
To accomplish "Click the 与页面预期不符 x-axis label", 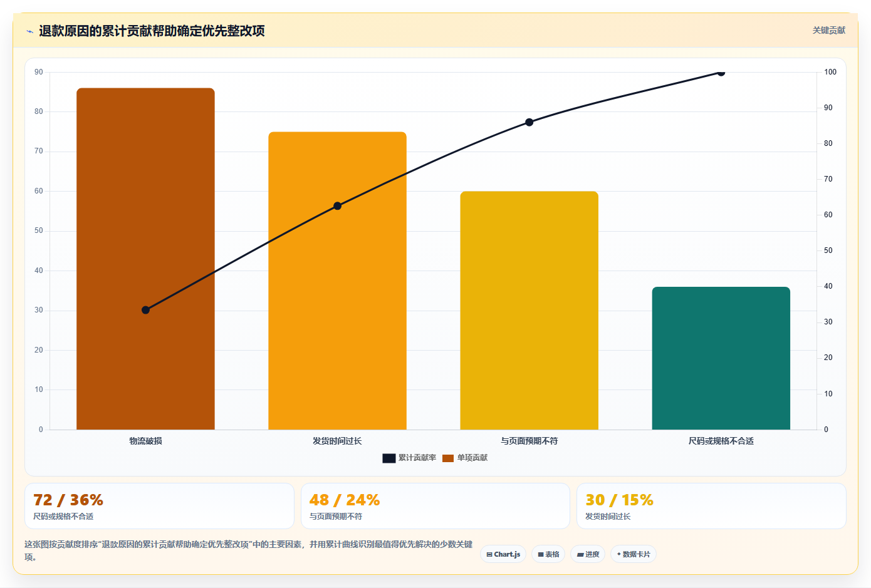I will (529, 441).
